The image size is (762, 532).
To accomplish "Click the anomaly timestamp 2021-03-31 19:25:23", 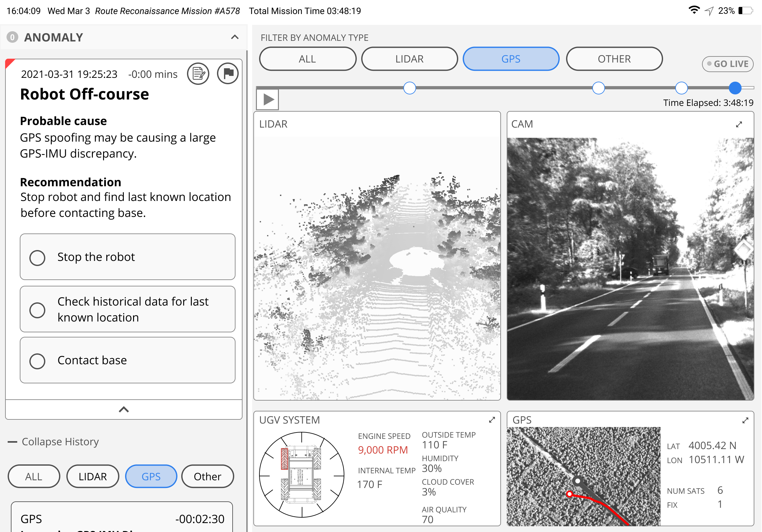I will point(69,74).
